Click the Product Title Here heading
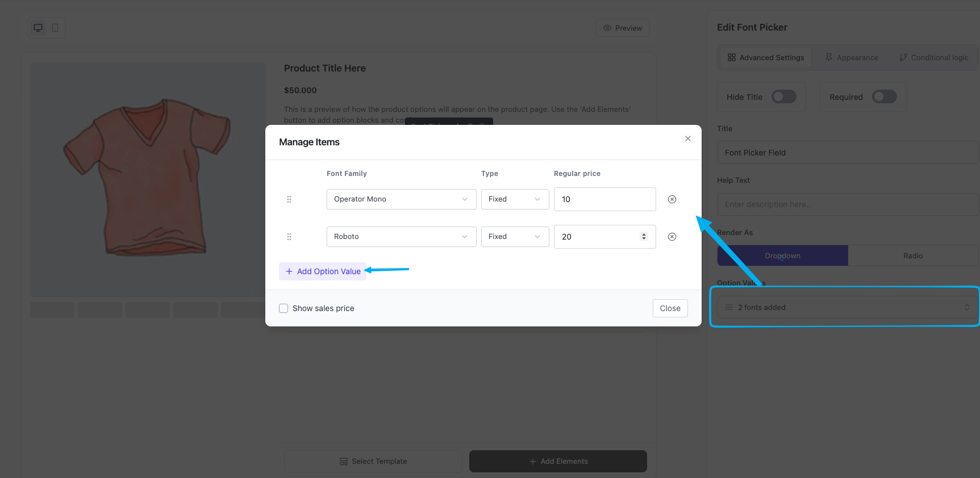 tap(325, 68)
